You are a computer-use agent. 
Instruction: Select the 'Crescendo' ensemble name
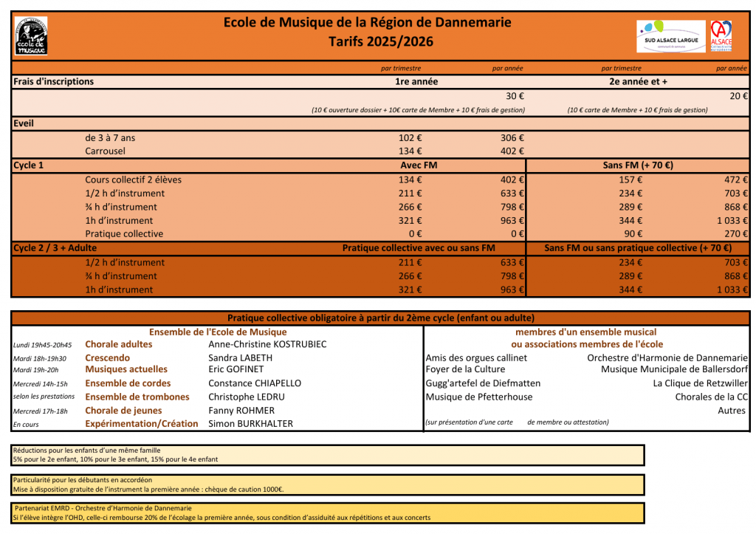[x=107, y=358]
